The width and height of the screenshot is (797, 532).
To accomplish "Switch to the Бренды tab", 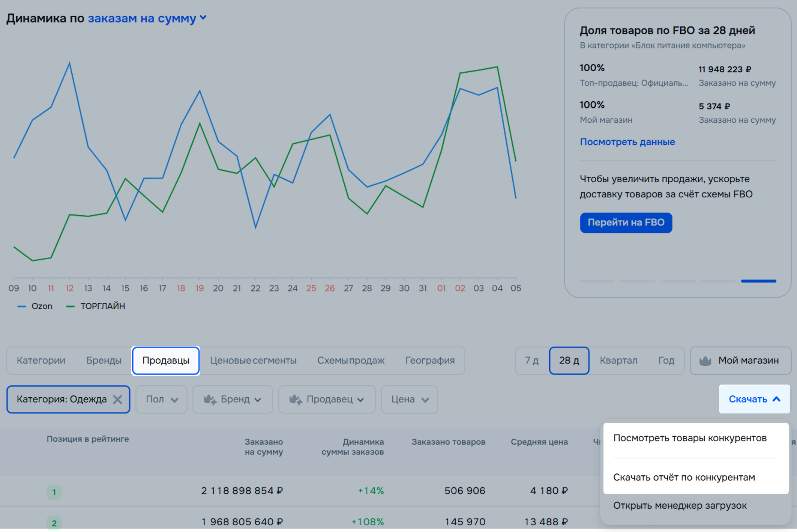I will [104, 361].
